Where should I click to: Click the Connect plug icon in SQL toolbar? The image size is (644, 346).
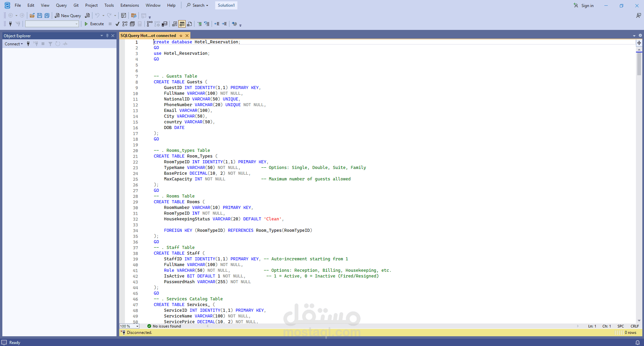[10, 24]
